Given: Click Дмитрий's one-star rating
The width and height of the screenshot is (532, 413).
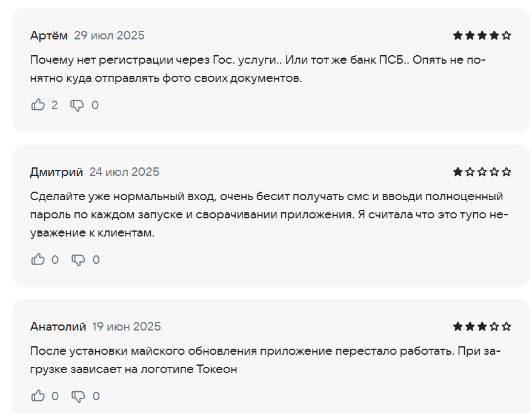Looking at the screenshot, I should click(x=482, y=172).
